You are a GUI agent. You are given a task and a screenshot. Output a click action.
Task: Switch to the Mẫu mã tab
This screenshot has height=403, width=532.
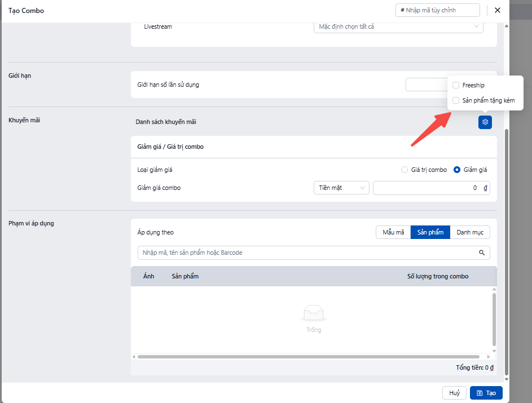[x=393, y=232]
